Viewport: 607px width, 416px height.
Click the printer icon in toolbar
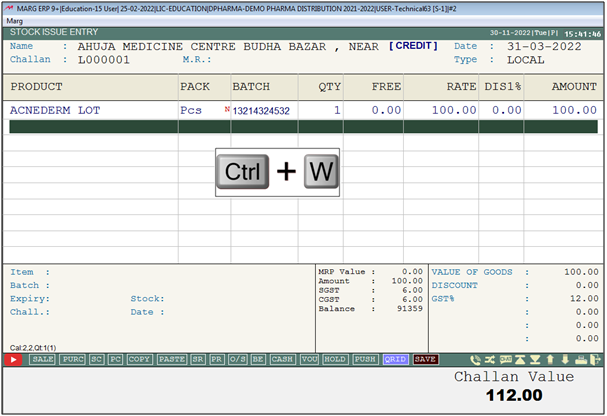(x=580, y=359)
